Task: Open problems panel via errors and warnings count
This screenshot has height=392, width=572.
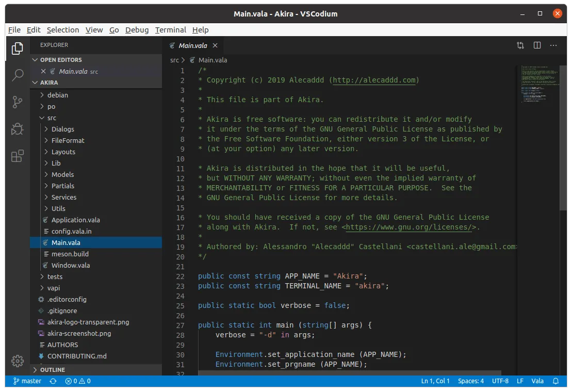Action: point(78,381)
